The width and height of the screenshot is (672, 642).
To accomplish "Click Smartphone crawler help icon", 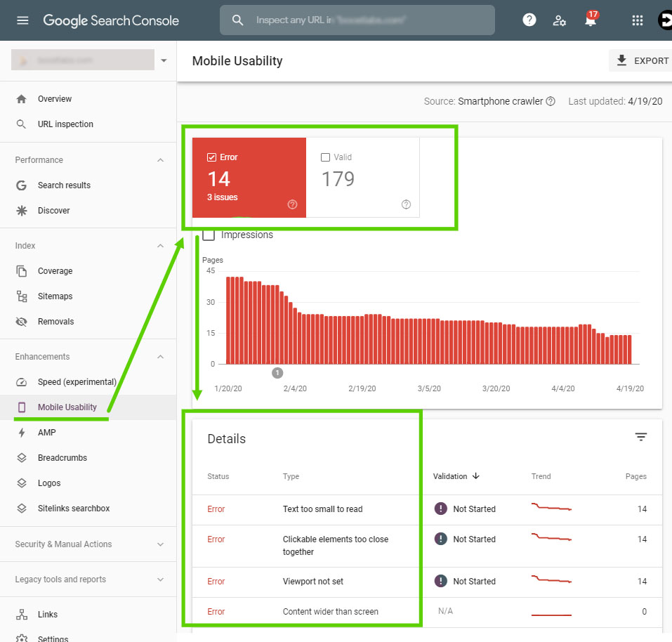I will click(x=551, y=101).
